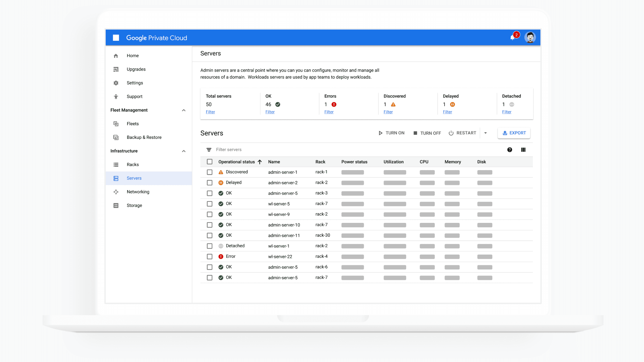644x362 pixels.
Task: Click the user avatar in header
Action: 530,37
